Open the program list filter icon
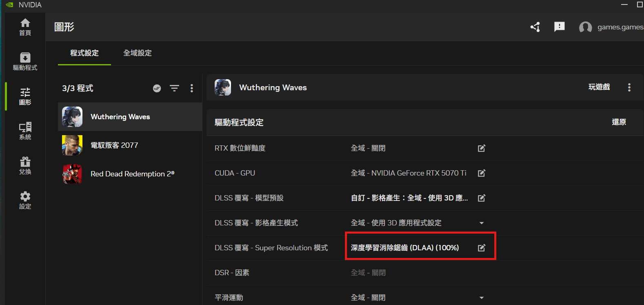 coord(174,88)
